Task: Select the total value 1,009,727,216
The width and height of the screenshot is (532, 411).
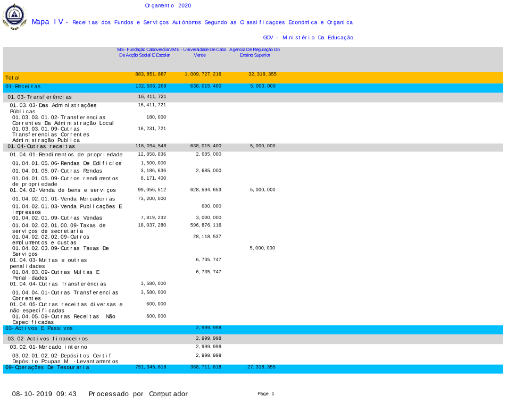Action: [x=203, y=74]
